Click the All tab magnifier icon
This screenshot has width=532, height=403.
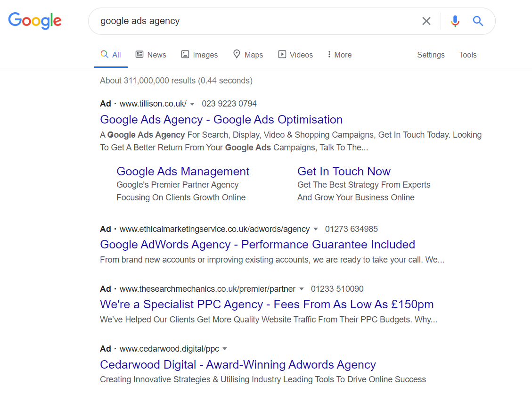pos(105,54)
